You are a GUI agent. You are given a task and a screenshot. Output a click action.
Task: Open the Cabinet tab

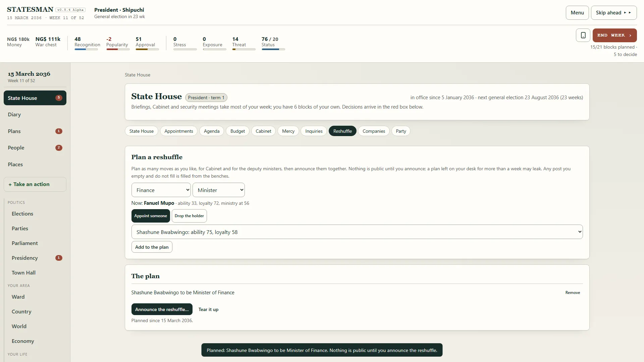click(263, 131)
